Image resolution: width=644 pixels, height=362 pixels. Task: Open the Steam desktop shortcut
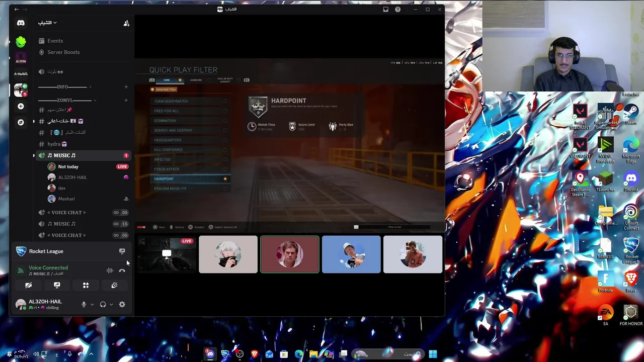click(630, 114)
